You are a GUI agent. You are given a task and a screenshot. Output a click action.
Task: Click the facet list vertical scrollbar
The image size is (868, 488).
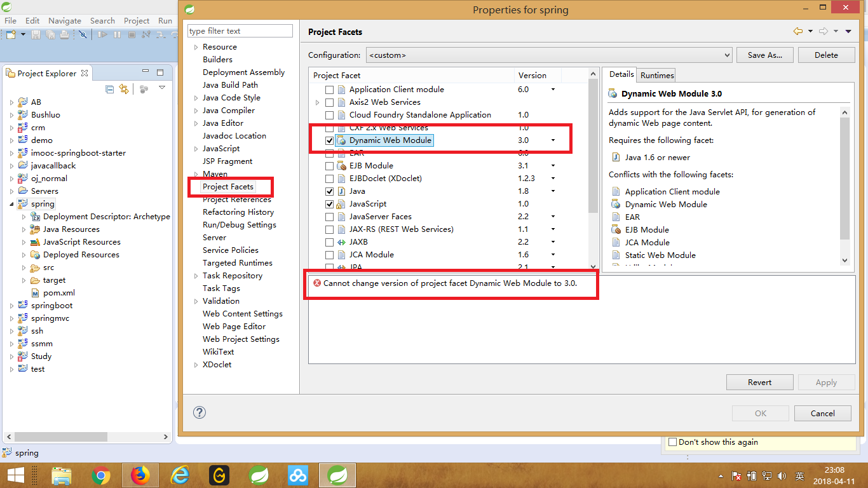[593, 172]
